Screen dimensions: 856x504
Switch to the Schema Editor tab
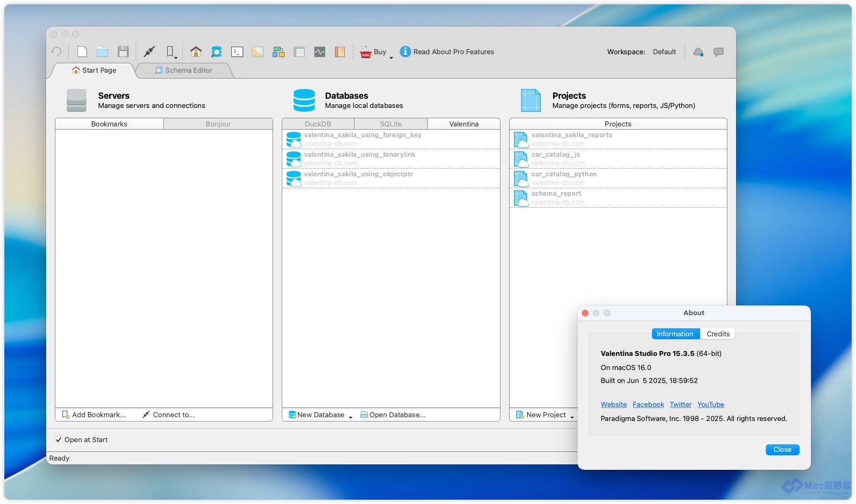(x=183, y=70)
